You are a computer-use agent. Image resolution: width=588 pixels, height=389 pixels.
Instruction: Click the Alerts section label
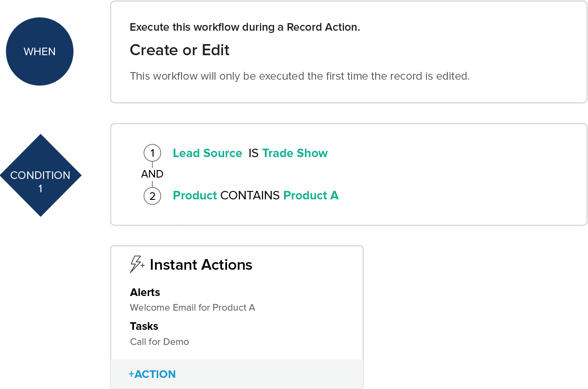click(145, 292)
